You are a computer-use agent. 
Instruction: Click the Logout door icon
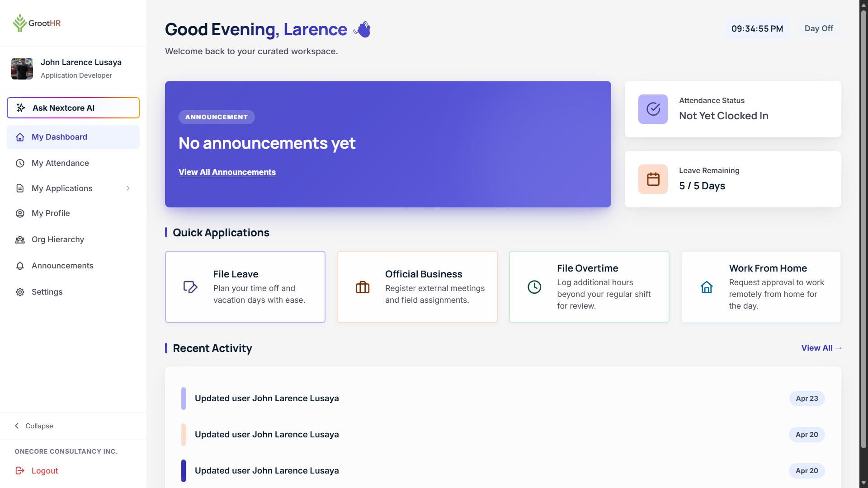pyautogui.click(x=20, y=471)
